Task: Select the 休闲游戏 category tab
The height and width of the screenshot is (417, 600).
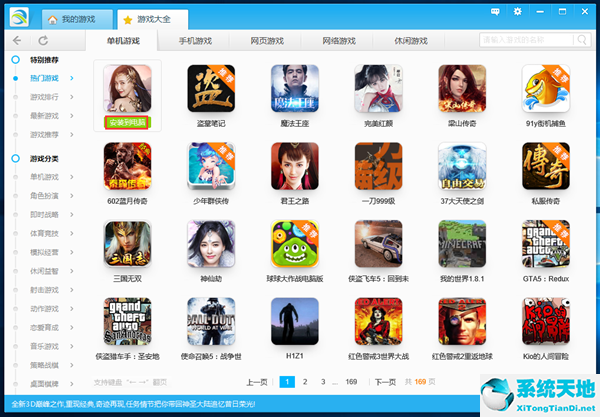Action: [411, 41]
